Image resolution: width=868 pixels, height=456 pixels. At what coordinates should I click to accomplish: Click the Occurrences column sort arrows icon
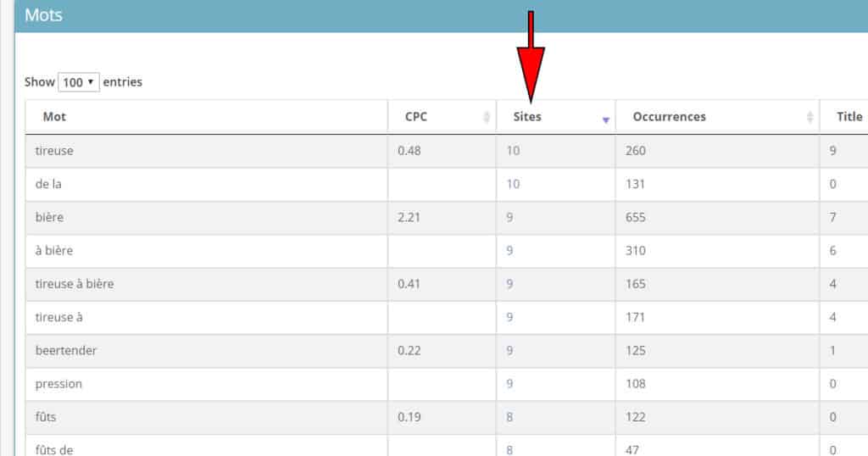[810, 117]
